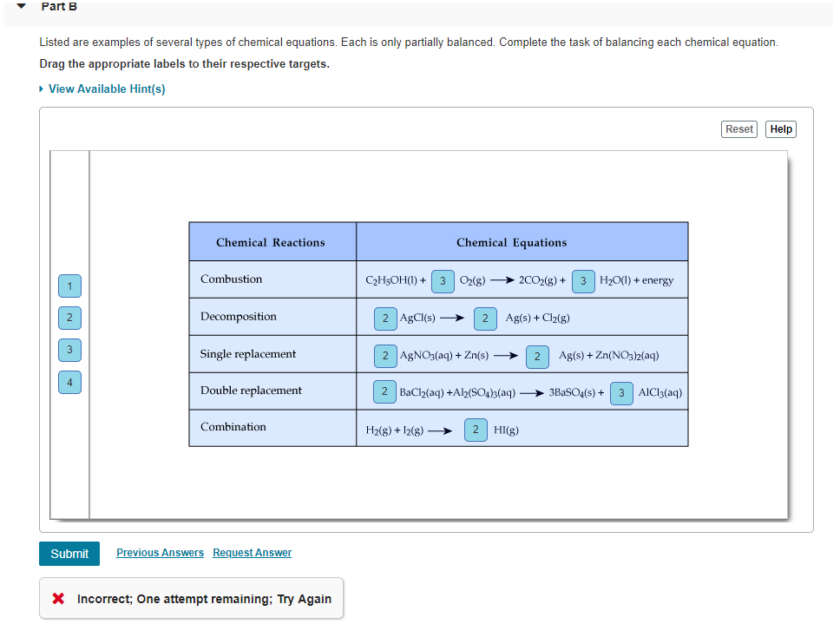Image resolution: width=840 pixels, height=624 pixels.
Task: Select the coefficient 2 before HI(g)
Action: [476, 429]
